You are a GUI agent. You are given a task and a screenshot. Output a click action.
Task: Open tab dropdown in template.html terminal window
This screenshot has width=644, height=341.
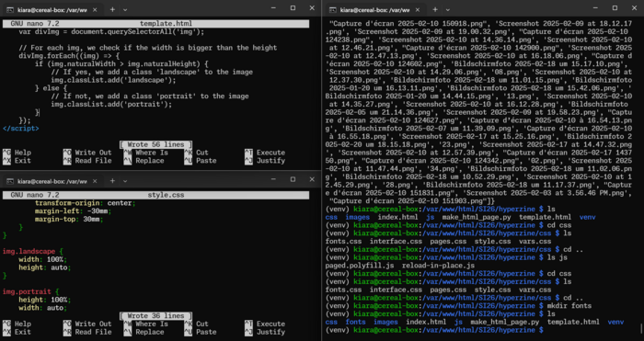(125, 9)
